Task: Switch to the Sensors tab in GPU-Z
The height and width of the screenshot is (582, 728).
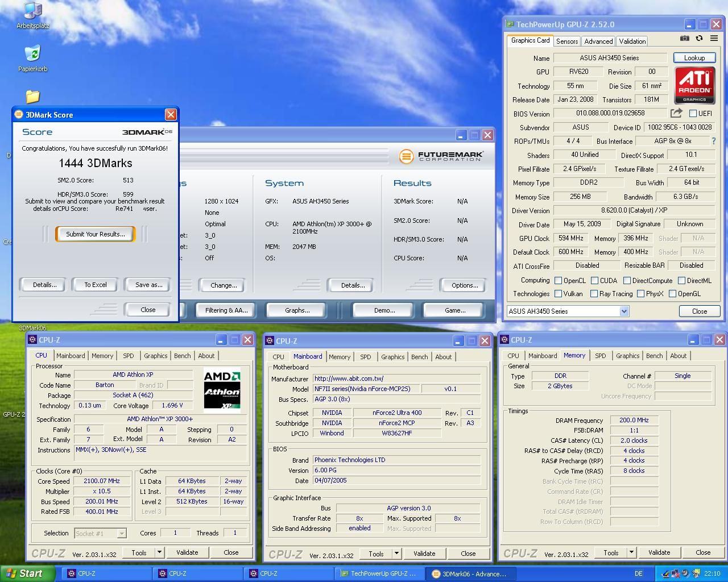Action: click(567, 41)
